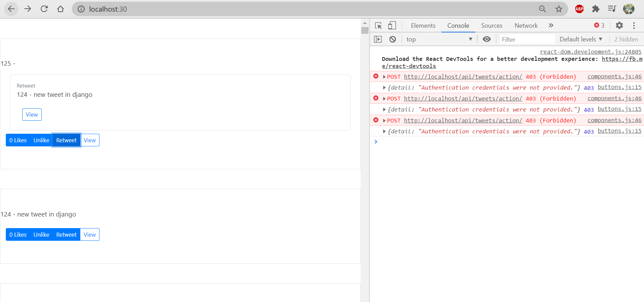Click Retweet on tweet 125
Image resolution: width=644 pixels, height=302 pixels.
66,140
